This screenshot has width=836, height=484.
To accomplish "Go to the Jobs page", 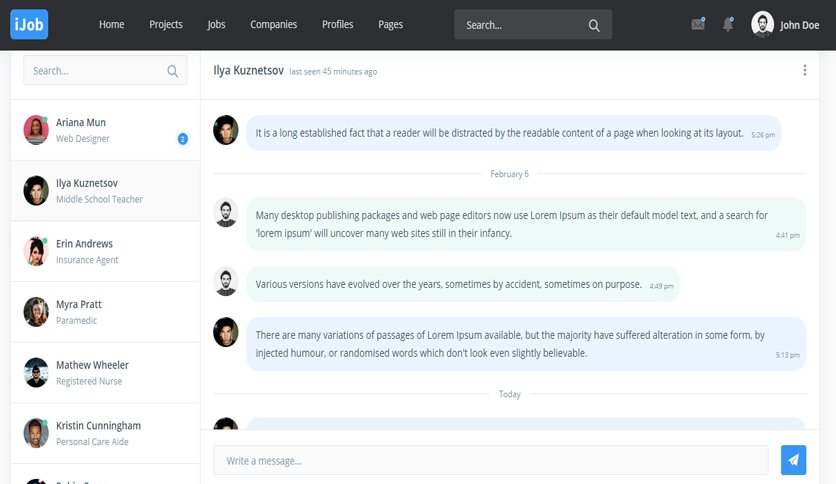I will coord(216,25).
